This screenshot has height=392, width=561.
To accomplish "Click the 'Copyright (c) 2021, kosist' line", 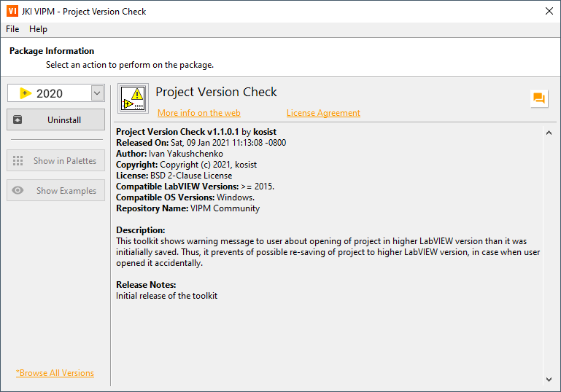I will [x=187, y=165].
